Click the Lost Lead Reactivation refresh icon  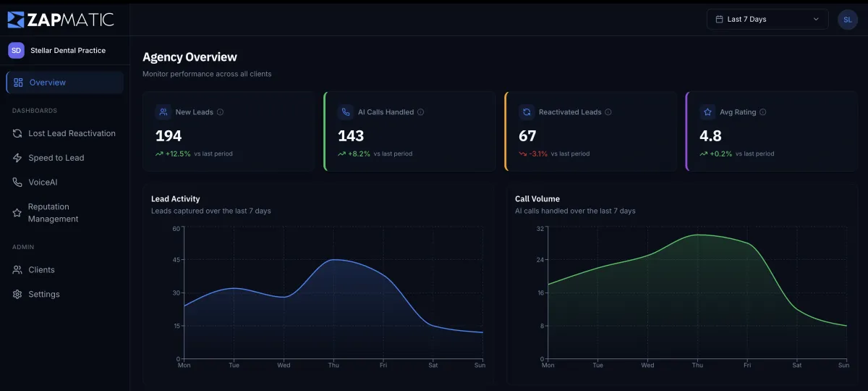coord(17,133)
